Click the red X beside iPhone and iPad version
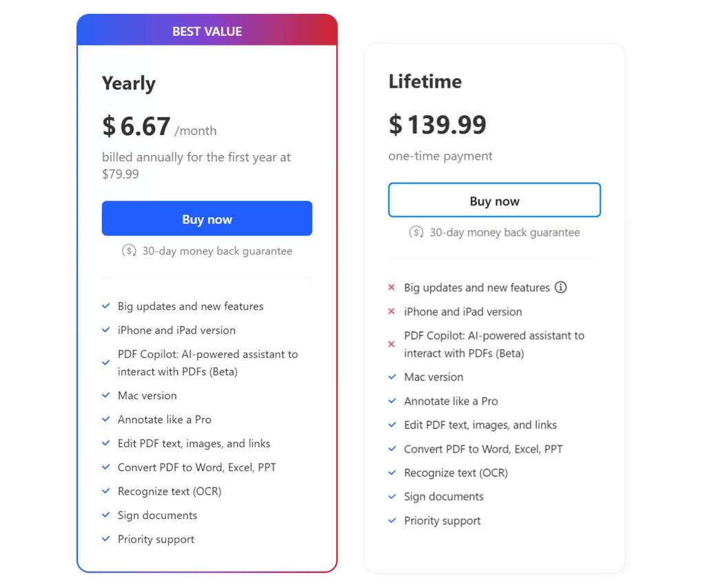This screenshot has width=703, height=588. point(392,312)
